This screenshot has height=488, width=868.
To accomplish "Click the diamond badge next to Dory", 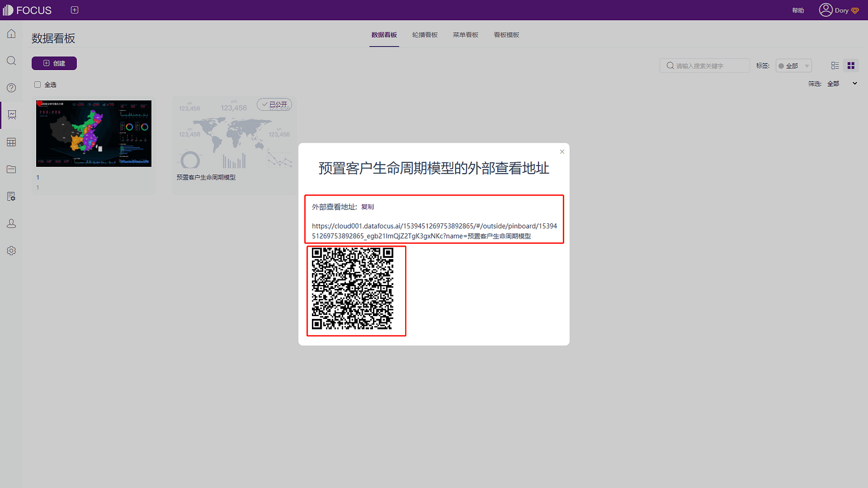I will pos(855,11).
